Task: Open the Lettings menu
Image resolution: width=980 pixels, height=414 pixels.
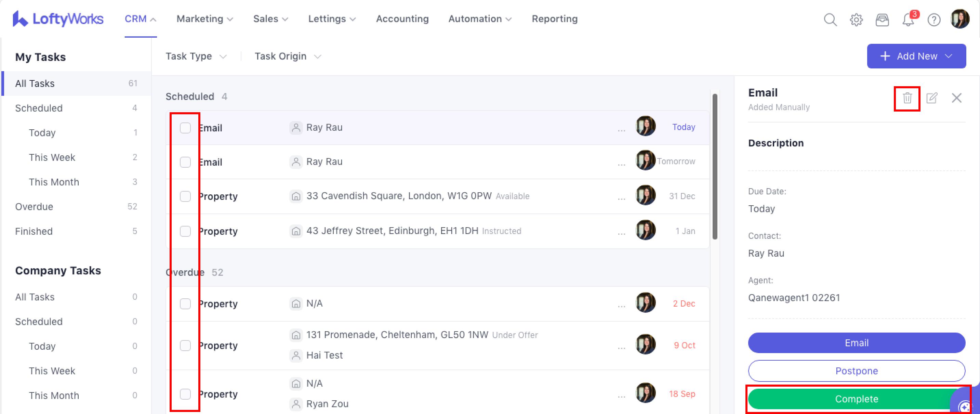Action: pyautogui.click(x=332, y=18)
